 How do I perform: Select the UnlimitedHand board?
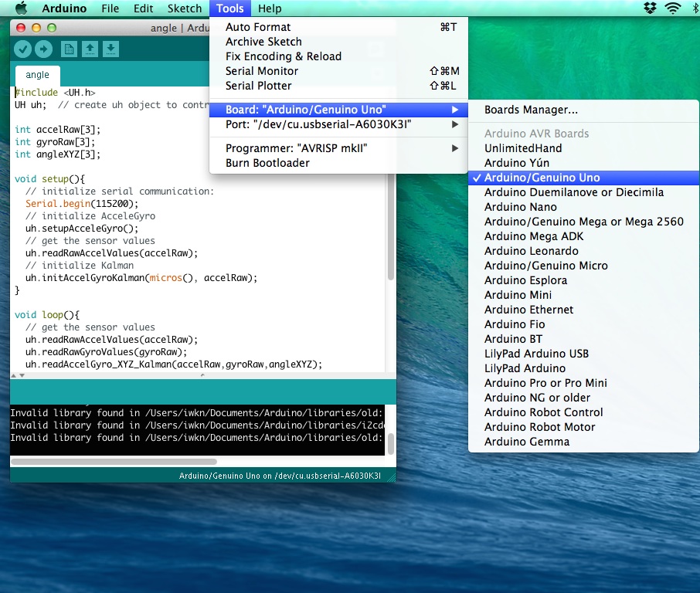583,148
